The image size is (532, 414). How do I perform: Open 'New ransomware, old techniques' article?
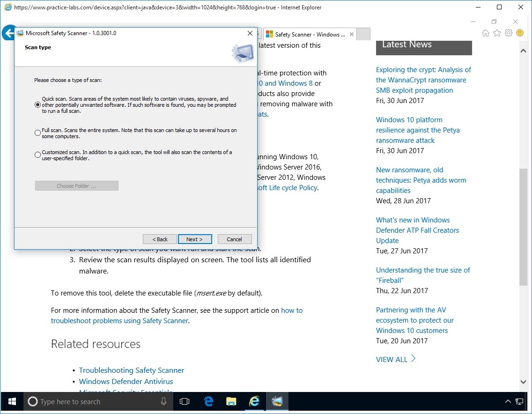pos(421,180)
